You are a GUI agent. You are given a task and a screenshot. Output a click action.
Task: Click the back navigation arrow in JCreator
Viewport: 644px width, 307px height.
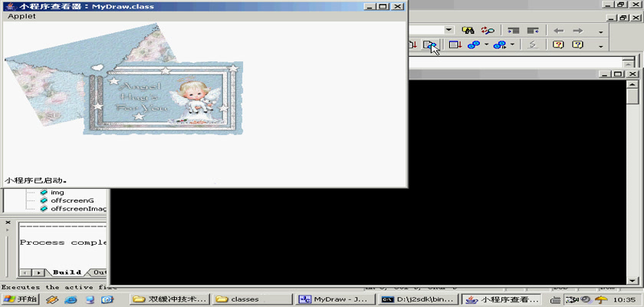[x=559, y=31]
